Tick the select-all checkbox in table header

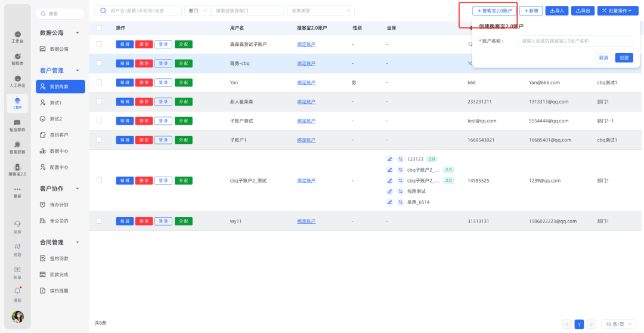pos(99,28)
